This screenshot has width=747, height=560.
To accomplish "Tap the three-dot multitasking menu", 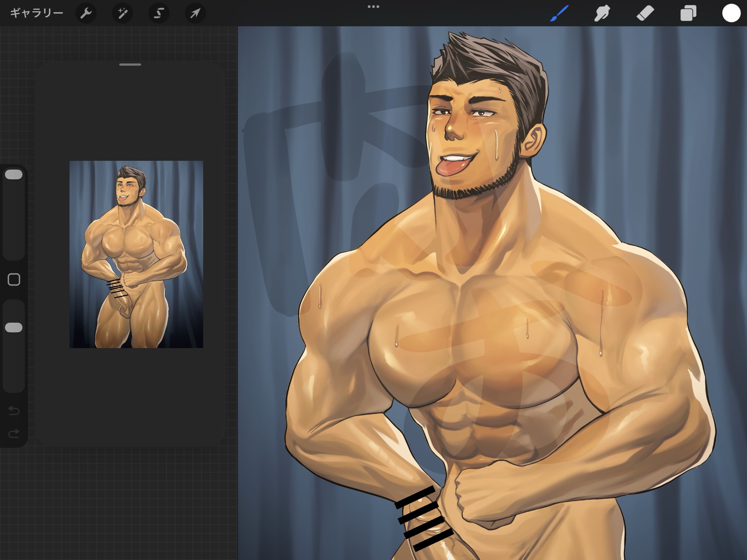I will [373, 7].
